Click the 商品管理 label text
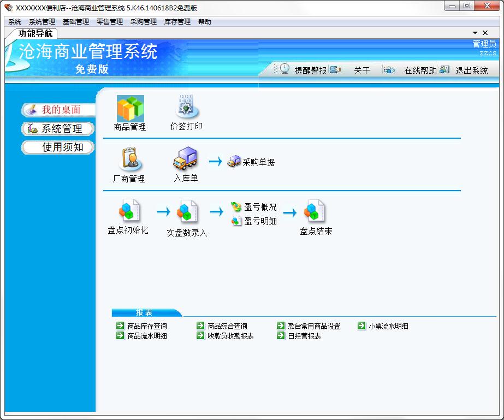504x420 pixels. 130,127
